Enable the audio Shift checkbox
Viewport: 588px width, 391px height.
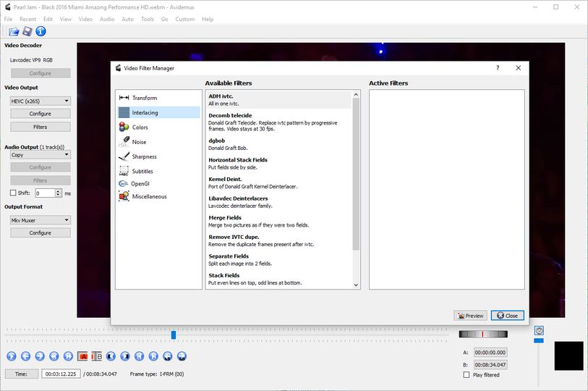tap(13, 193)
